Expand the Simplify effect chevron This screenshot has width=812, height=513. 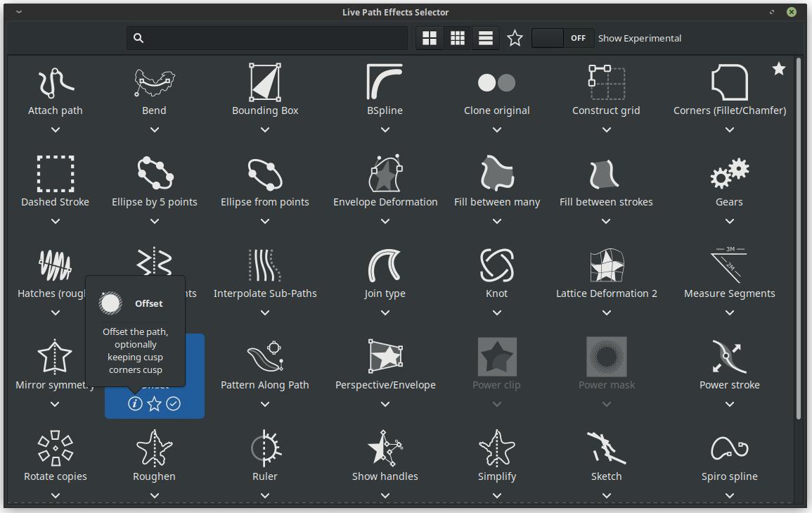[x=496, y=495]
